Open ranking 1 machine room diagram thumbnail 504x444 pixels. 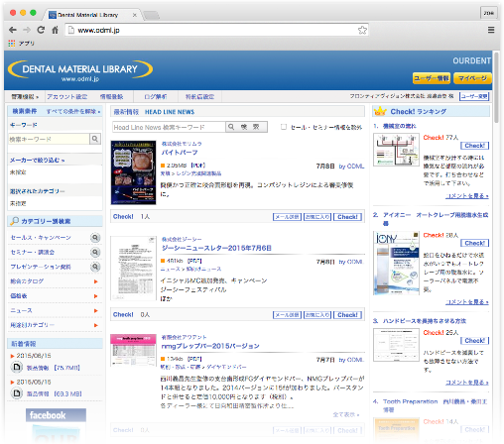396,150
